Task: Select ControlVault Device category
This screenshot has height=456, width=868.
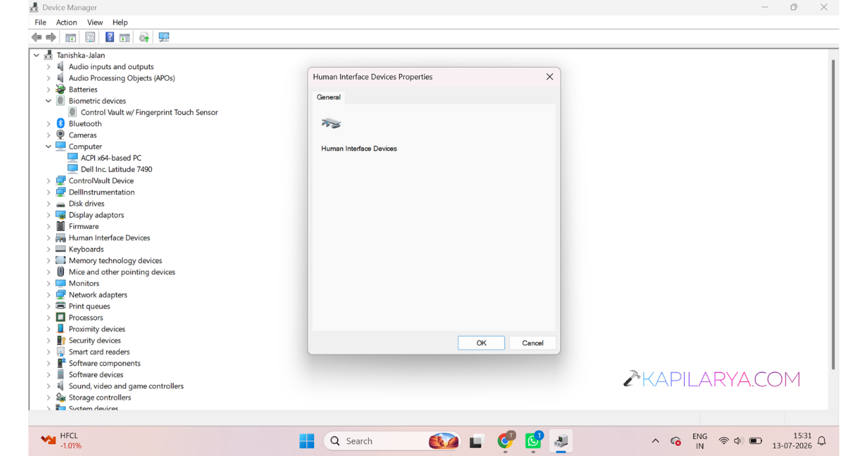Action: (x=101, y=181)
